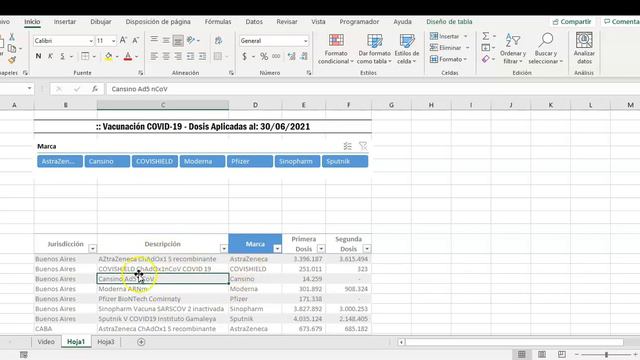The height and width of the screenshot is (360, 640).
Task: Click Analizar datos
Action: pyautogui.click(x=584, y=49)
